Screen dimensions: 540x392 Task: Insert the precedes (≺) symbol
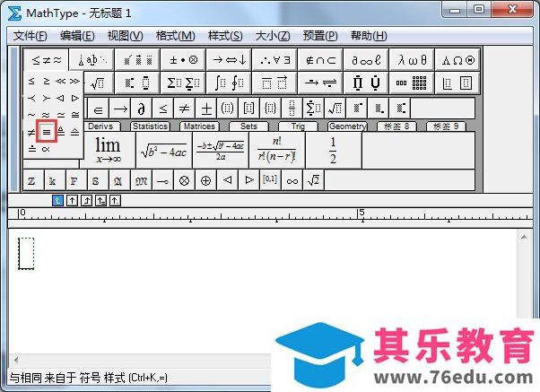pos(31,99)
